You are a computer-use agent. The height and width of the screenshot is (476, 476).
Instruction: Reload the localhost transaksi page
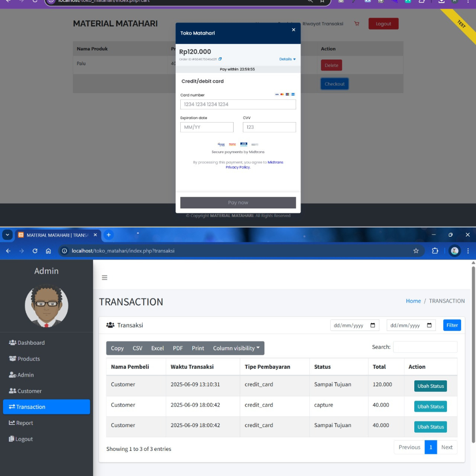35,251
